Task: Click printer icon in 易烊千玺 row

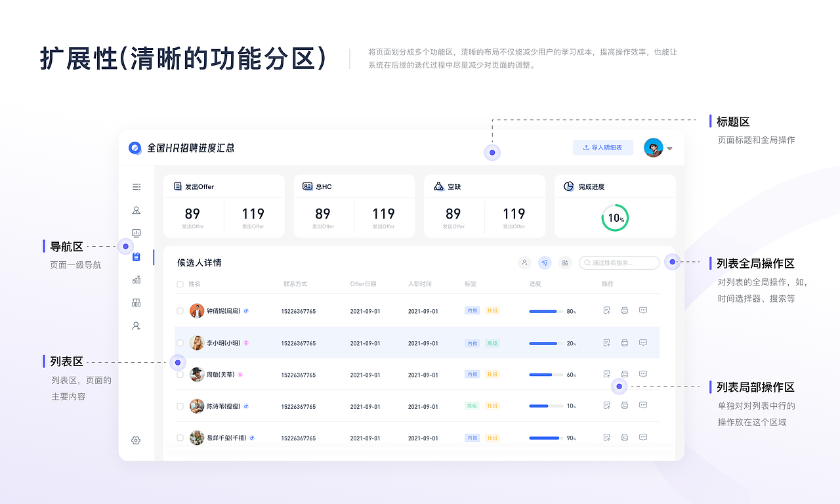Action: point(625,437)
